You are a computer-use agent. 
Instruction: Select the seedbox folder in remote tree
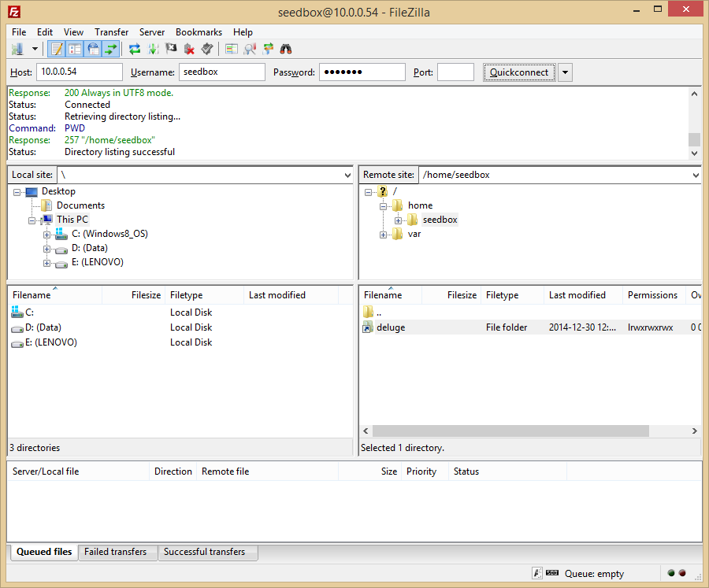coord(440,220)
